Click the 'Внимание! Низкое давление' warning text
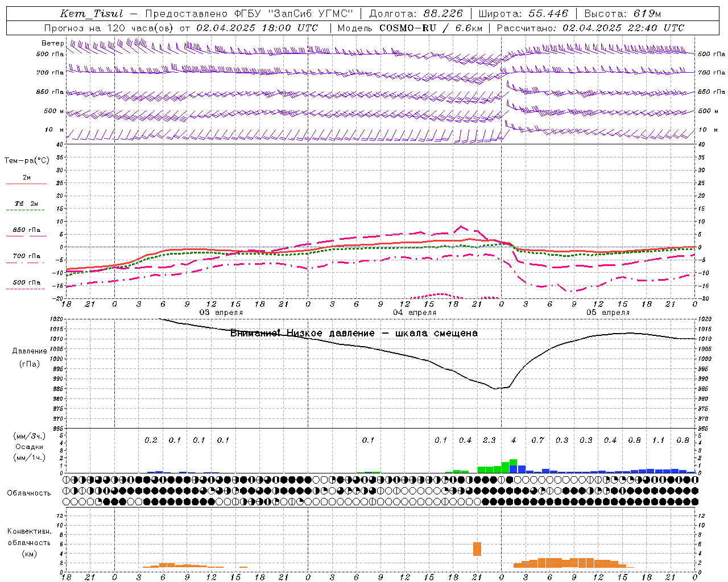Screen dimensions: 728x582 click(x=302, y=333)
